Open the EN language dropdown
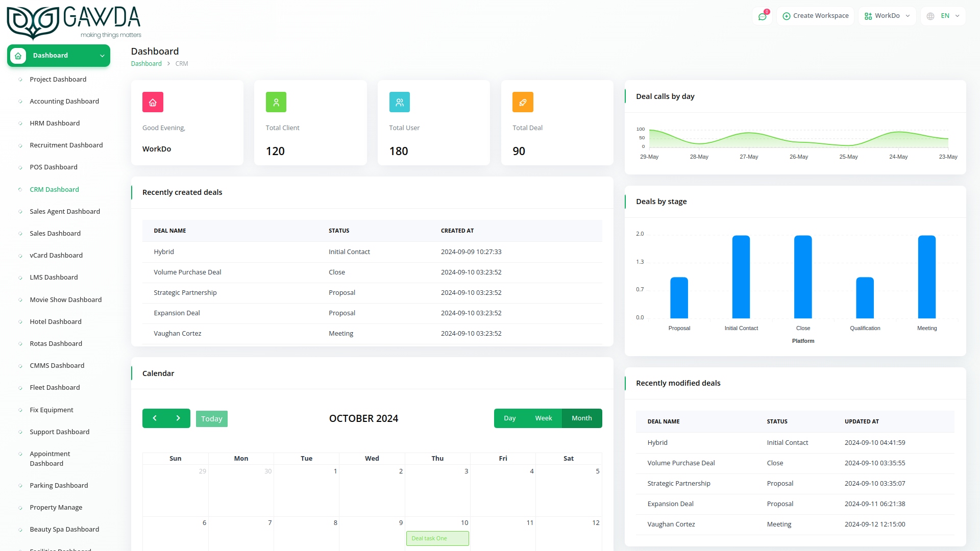The image size is (980, 551). point(943,16)
